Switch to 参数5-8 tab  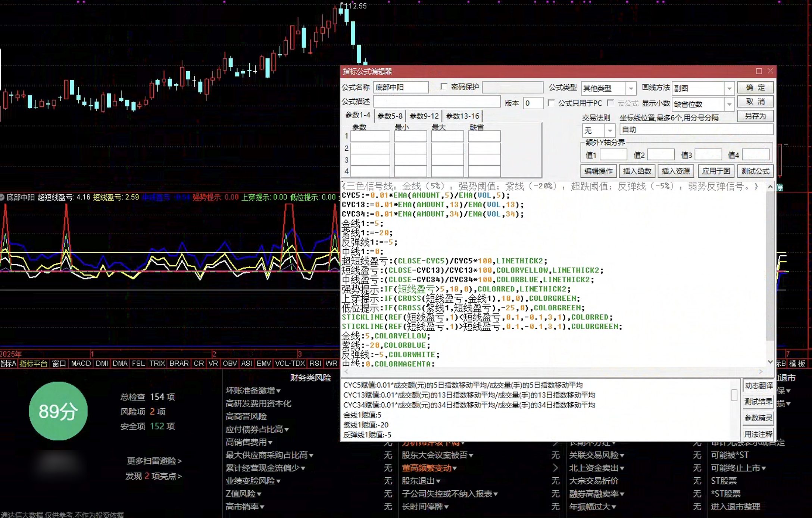[390, 116]
